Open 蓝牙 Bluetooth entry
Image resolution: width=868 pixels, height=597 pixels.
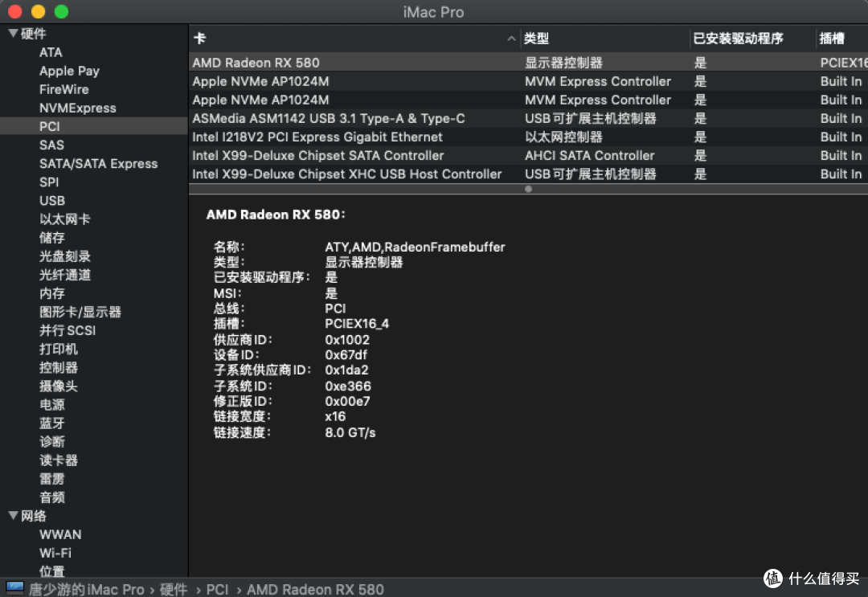52,423
